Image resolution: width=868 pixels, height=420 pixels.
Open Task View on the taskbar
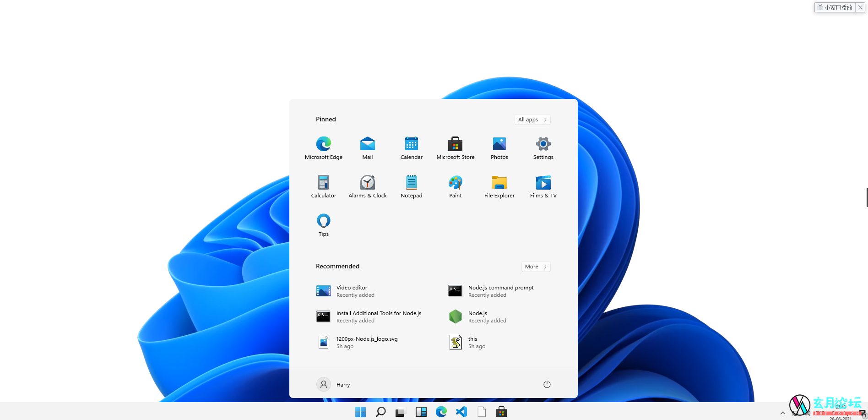coord(401,412)
